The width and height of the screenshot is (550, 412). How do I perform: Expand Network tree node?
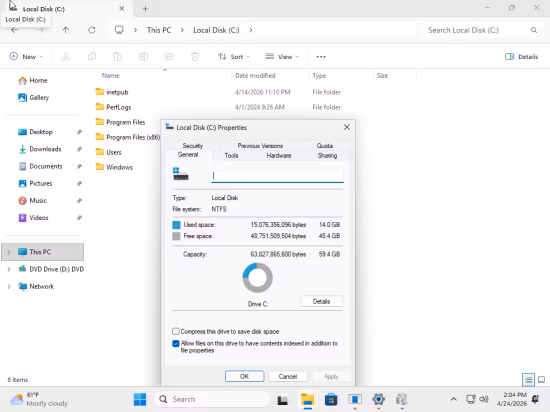(9, 286)
